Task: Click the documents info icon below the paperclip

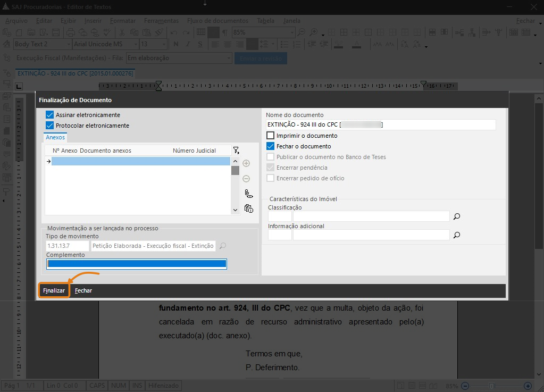Action: click(x=248, y=208)
